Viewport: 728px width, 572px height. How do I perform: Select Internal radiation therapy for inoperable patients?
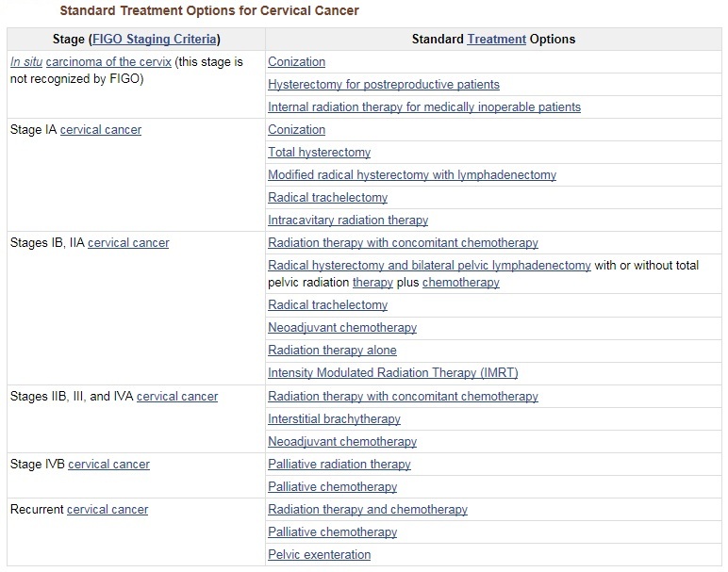[424, 106]
